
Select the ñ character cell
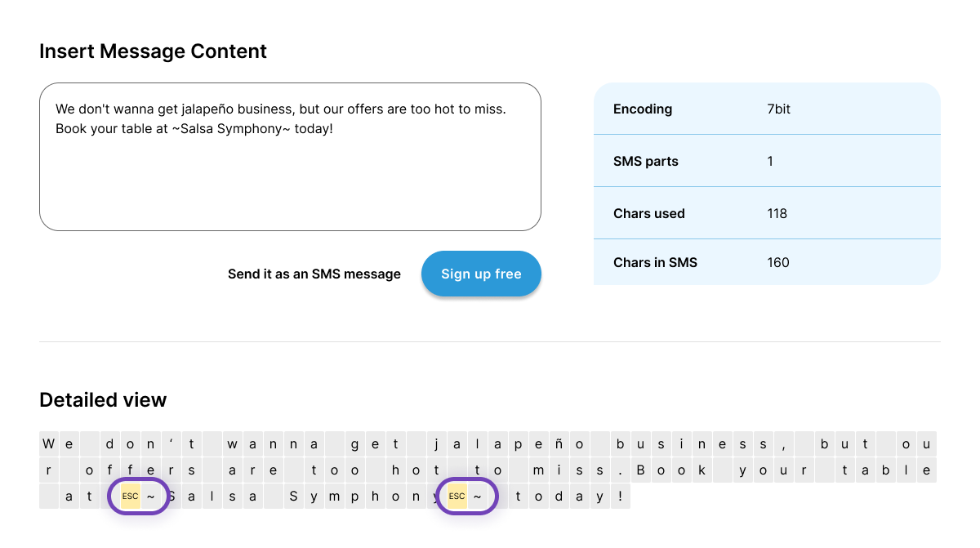click(x=559, y=444)
